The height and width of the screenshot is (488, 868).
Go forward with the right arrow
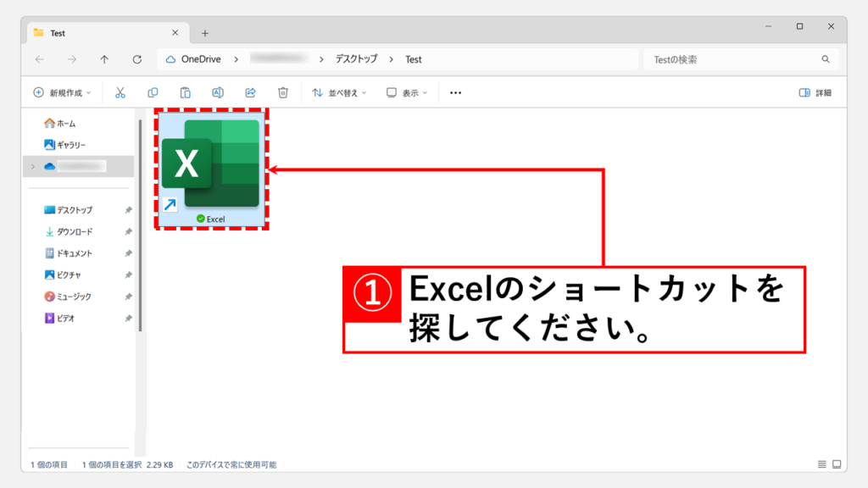[72, 59]
